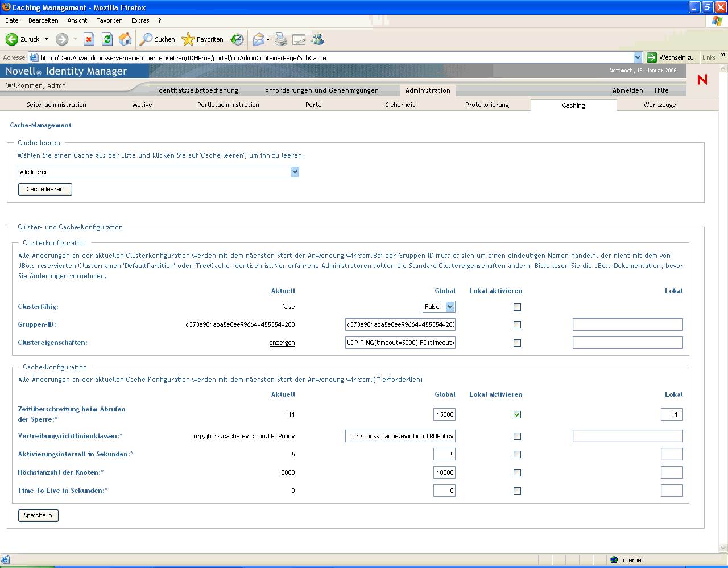The image size is (728, 568).
Task: Click the global Höchstanzahl der Knoten field
Action: click(444, 472)
